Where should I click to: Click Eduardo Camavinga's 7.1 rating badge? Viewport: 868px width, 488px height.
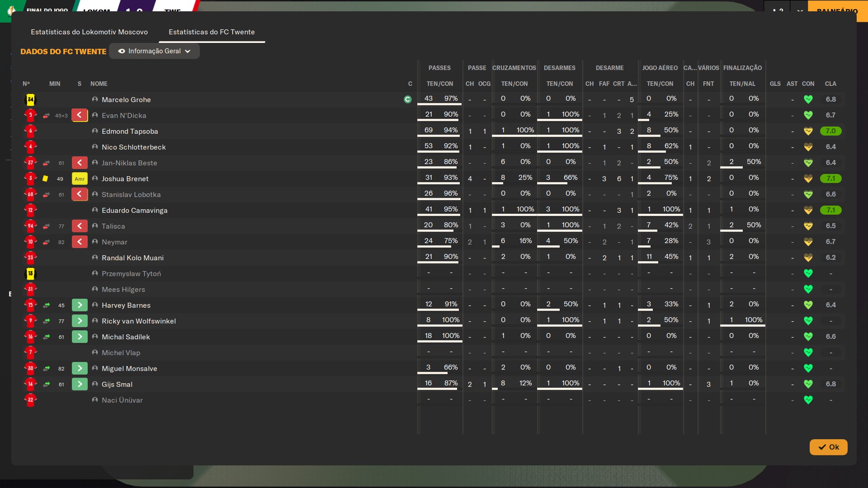pos(830,210)
